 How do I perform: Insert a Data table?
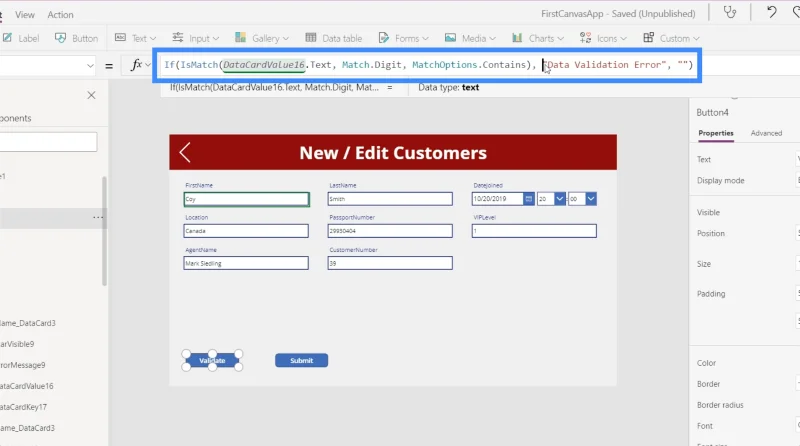334,38
